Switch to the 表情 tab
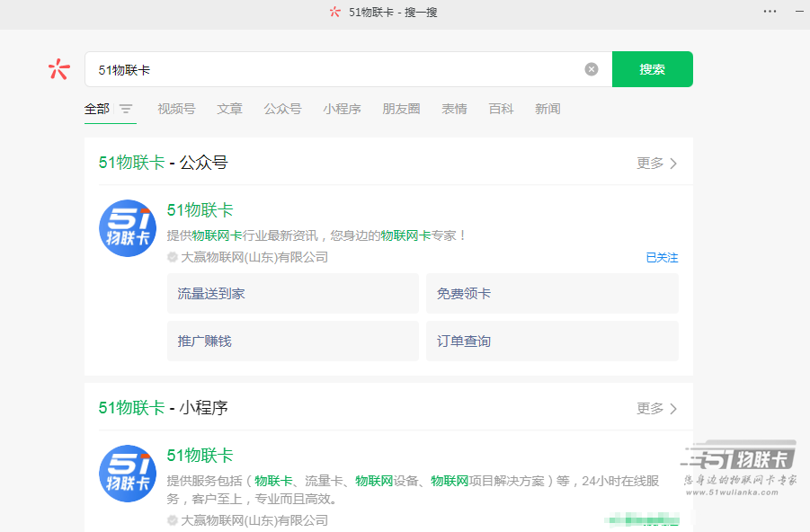 click(x=455, y=109)
